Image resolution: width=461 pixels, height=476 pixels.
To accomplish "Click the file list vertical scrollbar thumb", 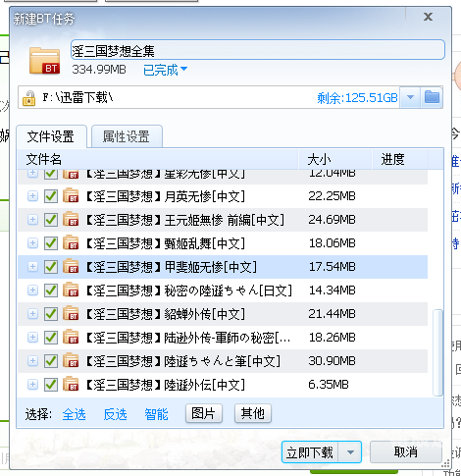I will tap(437, 352).
